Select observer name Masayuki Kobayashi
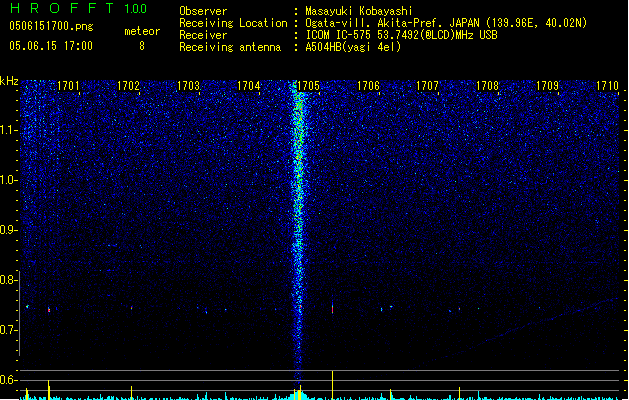This screenshot has width=629, height=400. (359, 11)
